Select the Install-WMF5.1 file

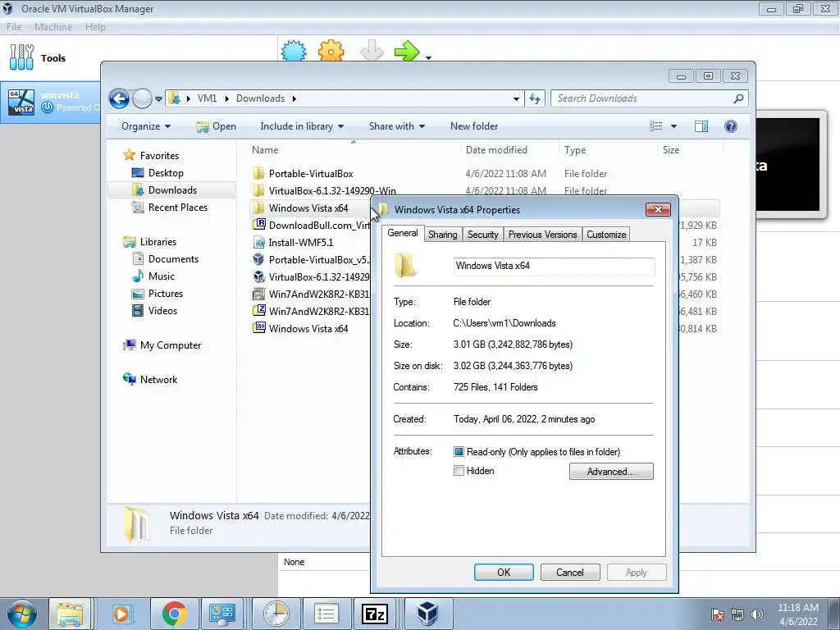coord(300,243)
